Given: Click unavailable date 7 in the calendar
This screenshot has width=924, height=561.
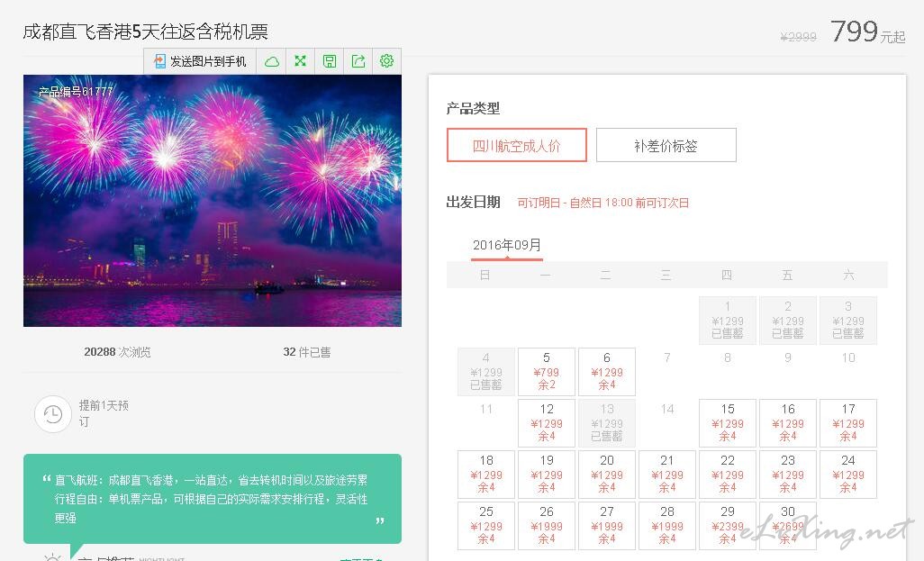Looking at the screenshot, I should 667,357.
